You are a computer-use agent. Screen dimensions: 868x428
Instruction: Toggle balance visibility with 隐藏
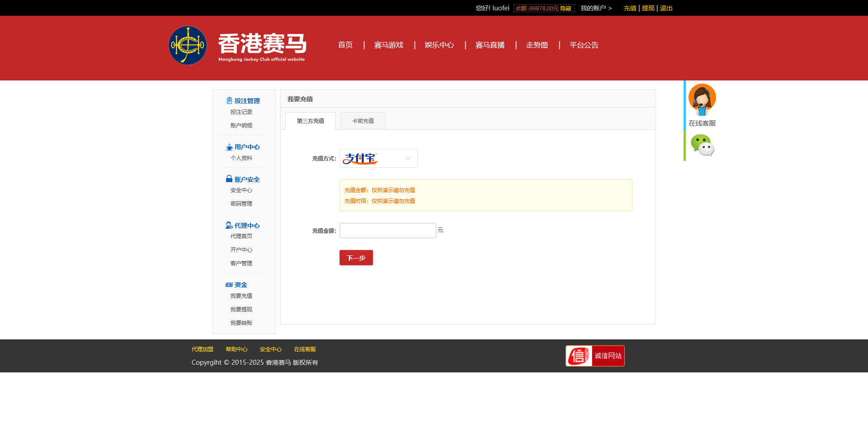click(x=566, y=9)
